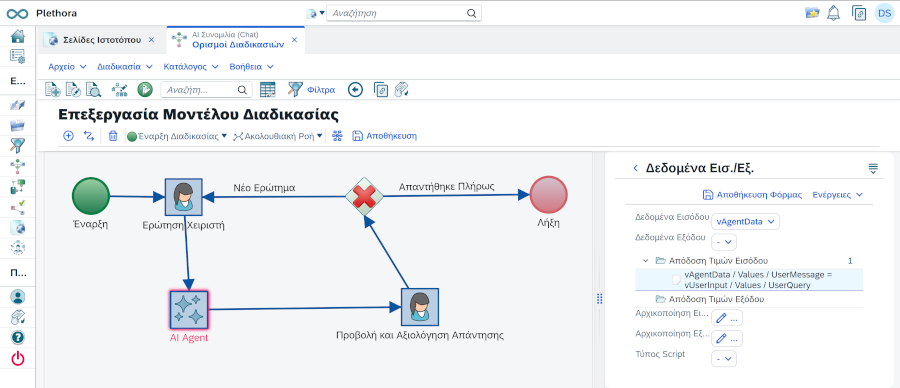Open the settings list sidebar icon
Screen dimensions: 900x388
click(18, 56)
